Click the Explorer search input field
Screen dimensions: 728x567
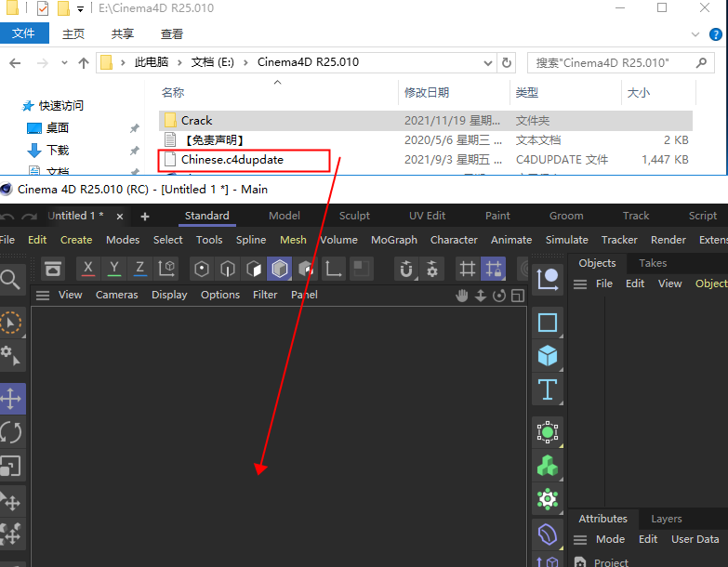618,62
